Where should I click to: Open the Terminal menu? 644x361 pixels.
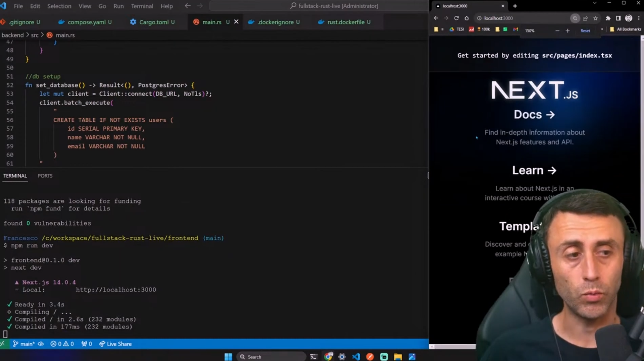(142, 6)
